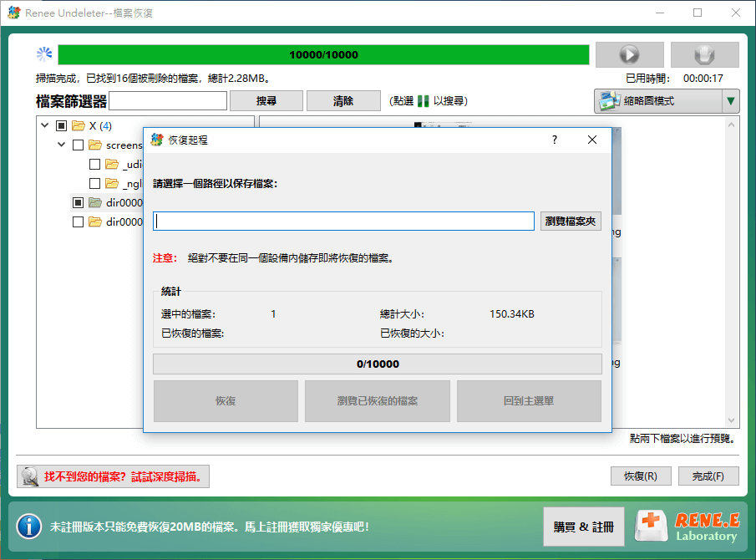Click the 瀏覽已恢復的檔案 button
The image size is (756, 560).
378,401
